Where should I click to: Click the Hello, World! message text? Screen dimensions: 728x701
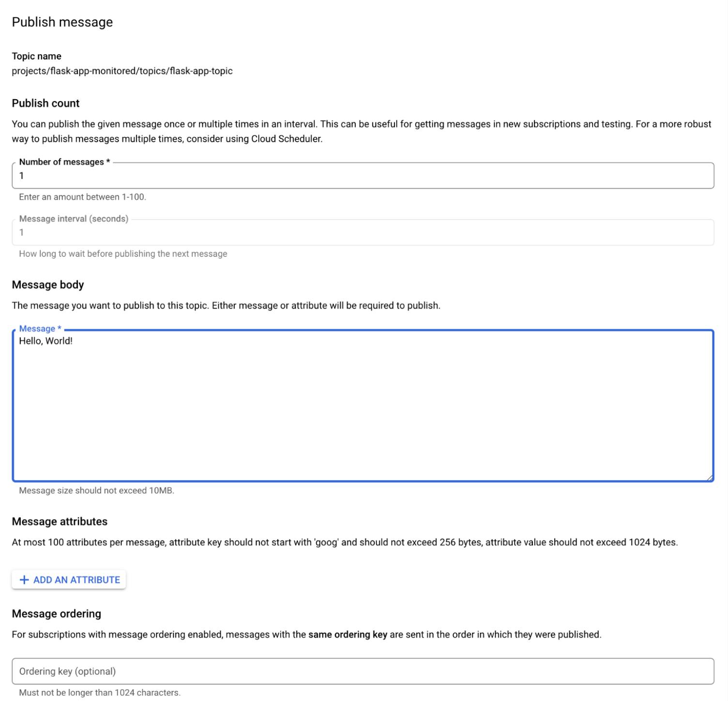[46, 340]
